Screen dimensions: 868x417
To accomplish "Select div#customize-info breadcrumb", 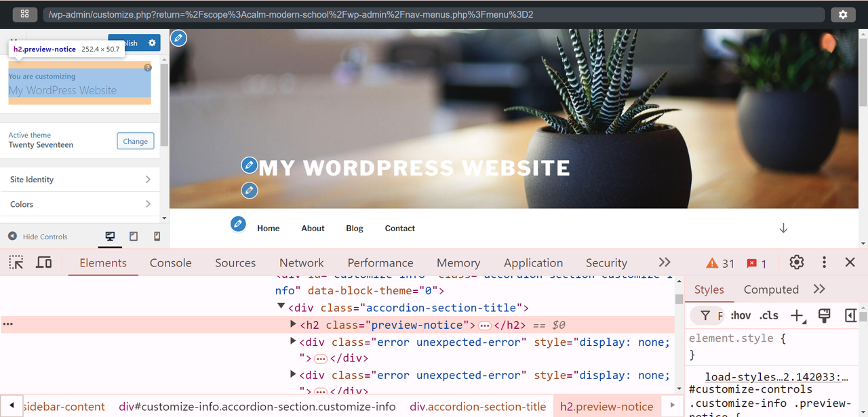I will coord(257,407).
